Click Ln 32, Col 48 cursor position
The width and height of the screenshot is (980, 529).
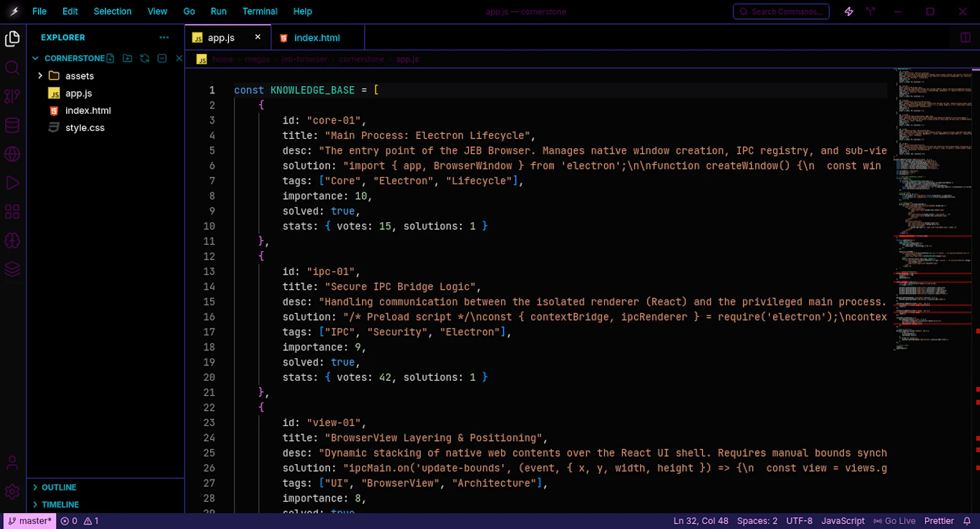click(701, 521)
